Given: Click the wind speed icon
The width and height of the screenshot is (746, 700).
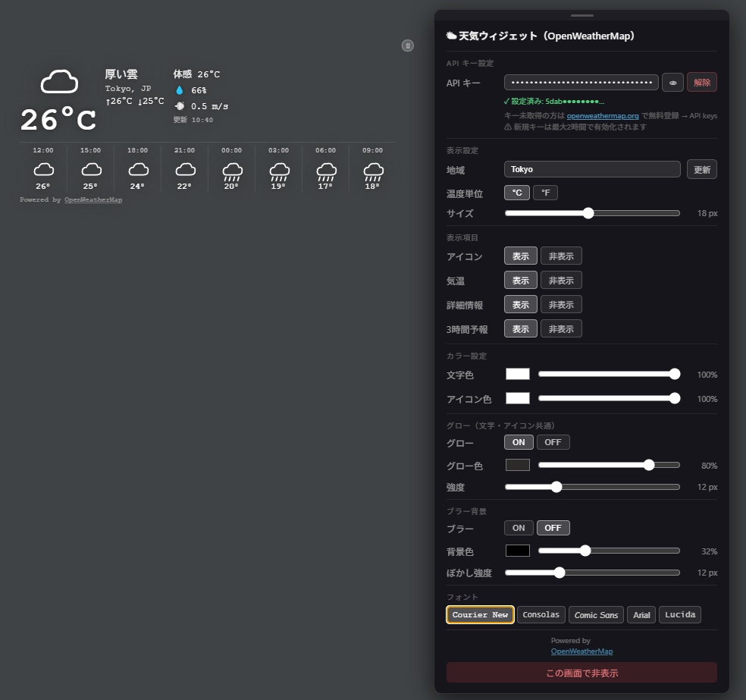Looking at the screenshot, I should tap(180, 106).
